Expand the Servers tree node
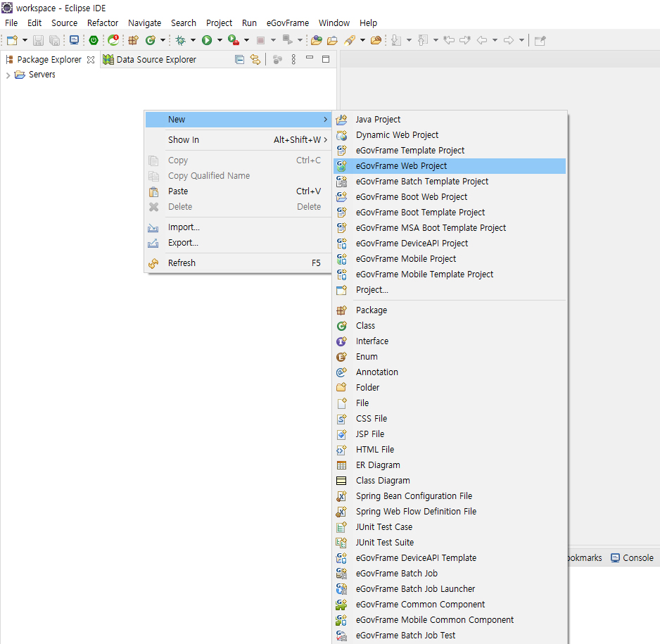The image size is (660, 644). (8, 75)
